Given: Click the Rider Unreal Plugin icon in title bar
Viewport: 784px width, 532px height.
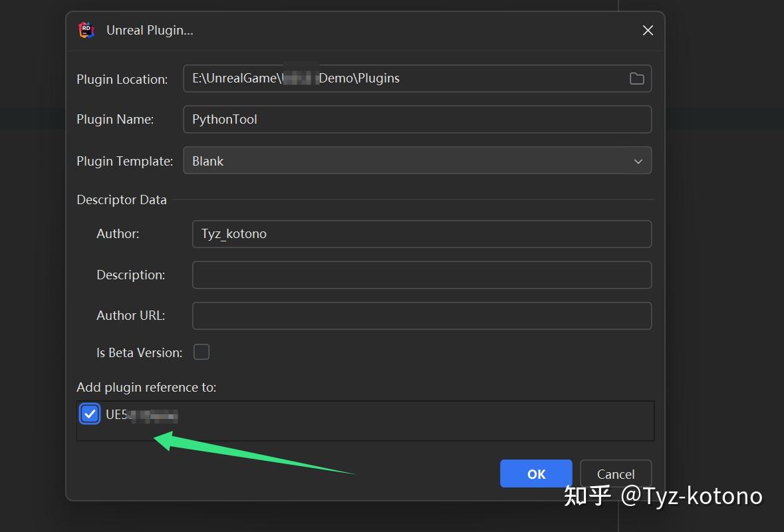Looking at the screenshot, I should pos(86,30).
